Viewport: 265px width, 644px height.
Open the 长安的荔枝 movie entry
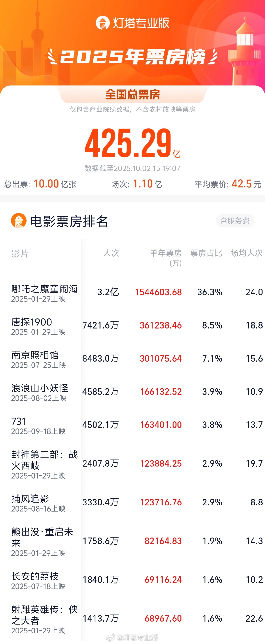click(35, 576)
